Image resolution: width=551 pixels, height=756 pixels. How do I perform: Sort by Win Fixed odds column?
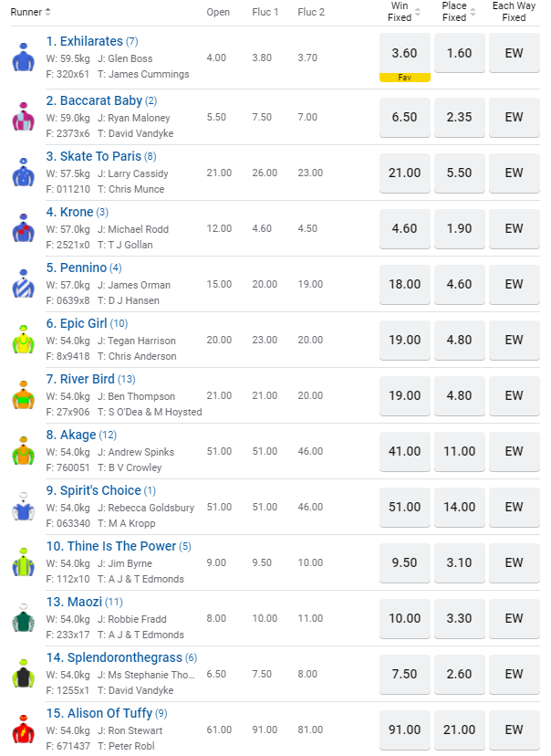coord(418,12)
